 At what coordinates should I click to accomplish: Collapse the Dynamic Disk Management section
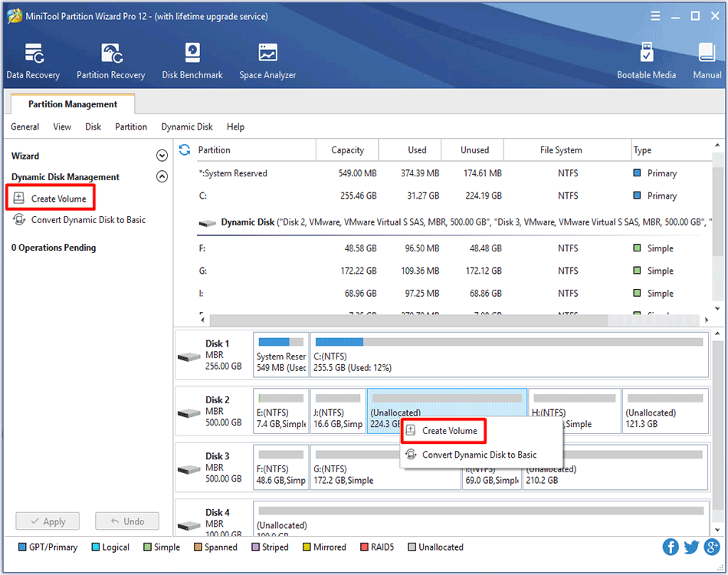pos(162,176)
